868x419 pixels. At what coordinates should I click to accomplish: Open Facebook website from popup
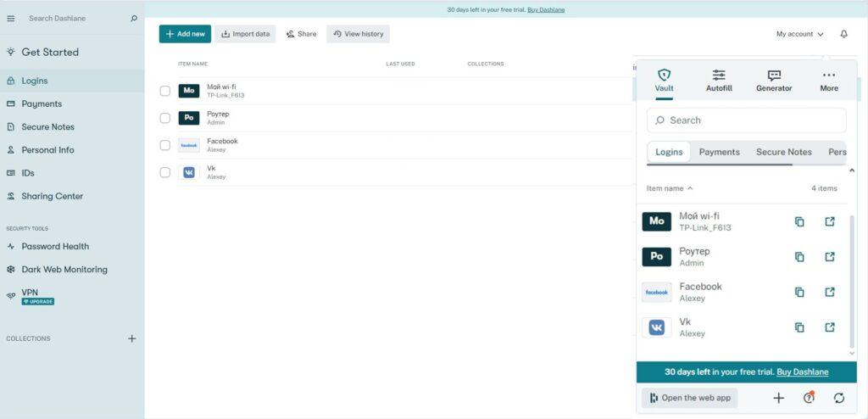830,292
